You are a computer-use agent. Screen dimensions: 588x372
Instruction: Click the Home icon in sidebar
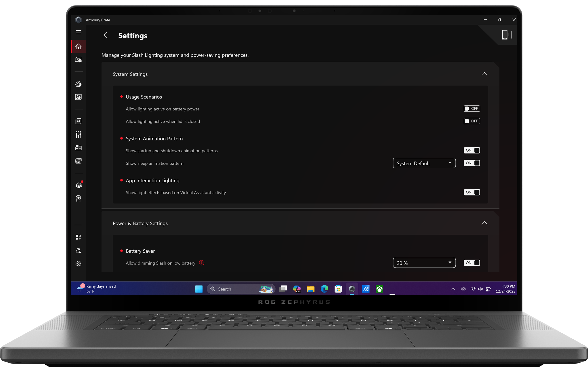tap(78, 46)
